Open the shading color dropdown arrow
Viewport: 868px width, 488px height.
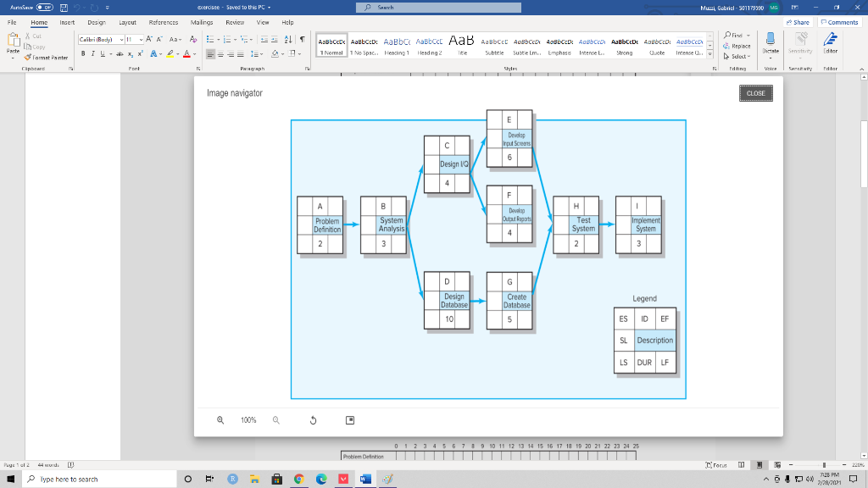[x=282, y=54]
